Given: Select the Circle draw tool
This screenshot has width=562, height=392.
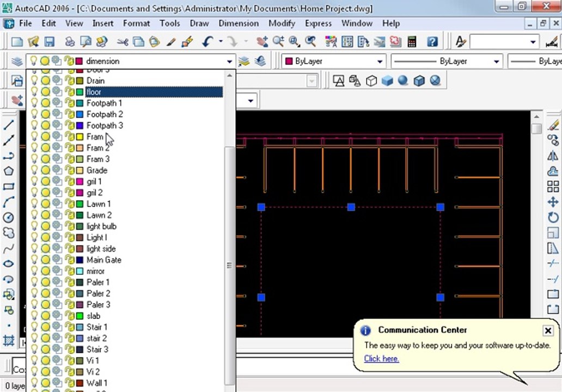Looking at the screenshot, I should click(9, 217).
